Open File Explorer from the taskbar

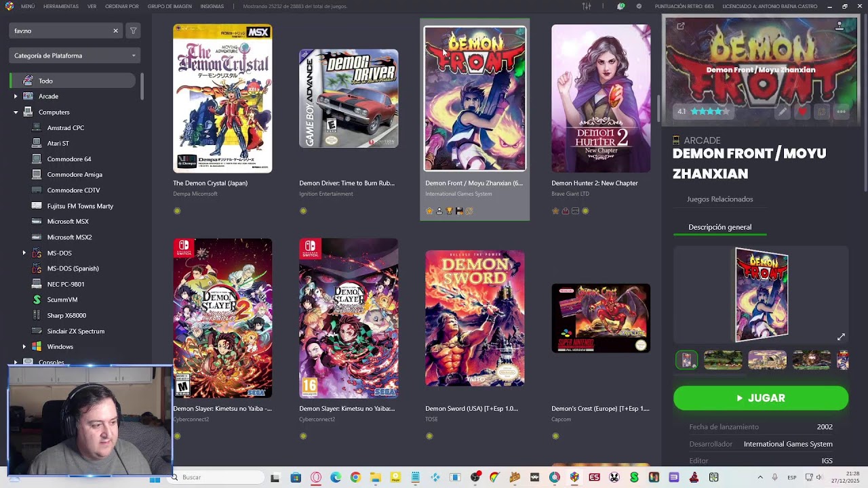375,477
